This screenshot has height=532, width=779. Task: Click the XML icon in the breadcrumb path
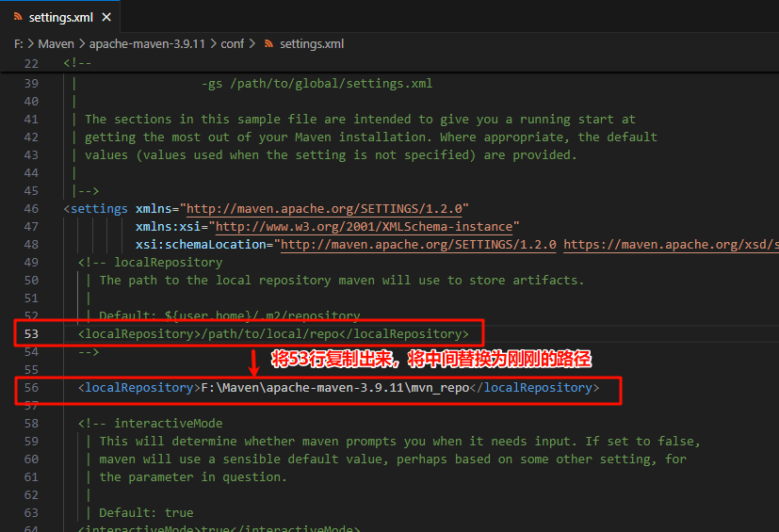point(268,44)
